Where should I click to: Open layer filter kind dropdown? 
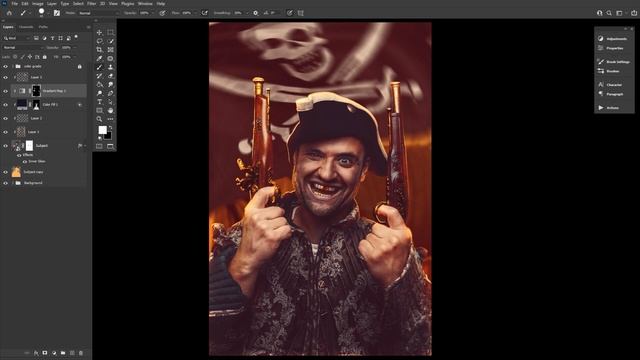pyautogui.click(x=17, y=38)
